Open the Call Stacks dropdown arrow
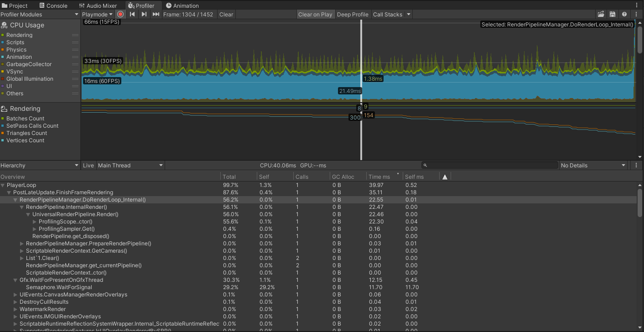The width and height of the screenshot is (644, 332). (409, 14)
